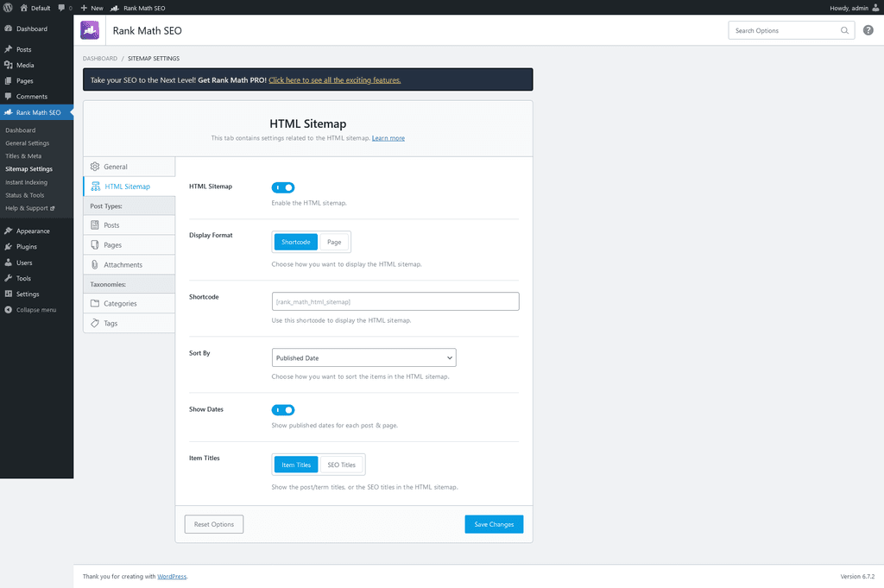884x588 pixels.
Task: Open the Learn more link
Action: tap(388, 138)
